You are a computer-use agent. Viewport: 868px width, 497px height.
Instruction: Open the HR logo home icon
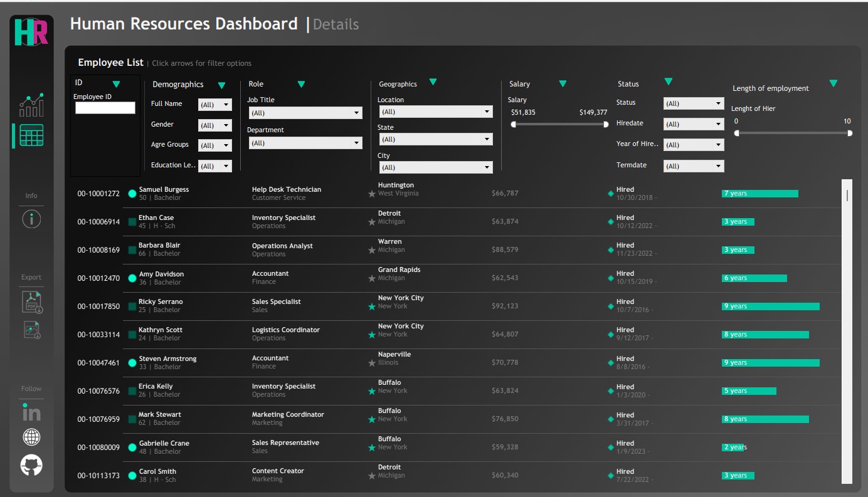[x=31, y=32]
